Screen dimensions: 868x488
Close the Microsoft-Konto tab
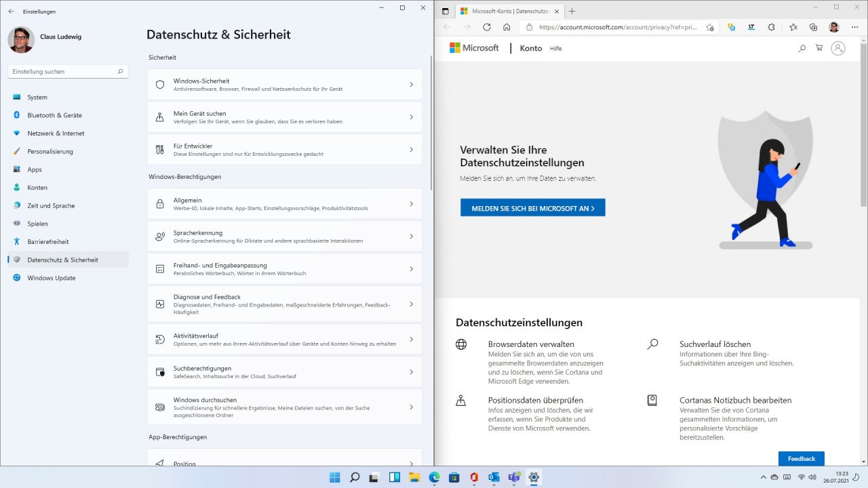pos(557,11)
